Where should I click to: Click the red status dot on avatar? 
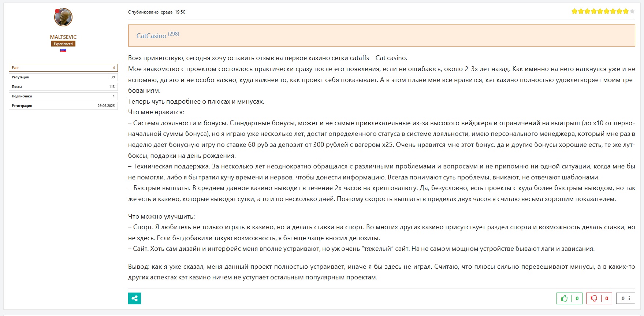57,11
